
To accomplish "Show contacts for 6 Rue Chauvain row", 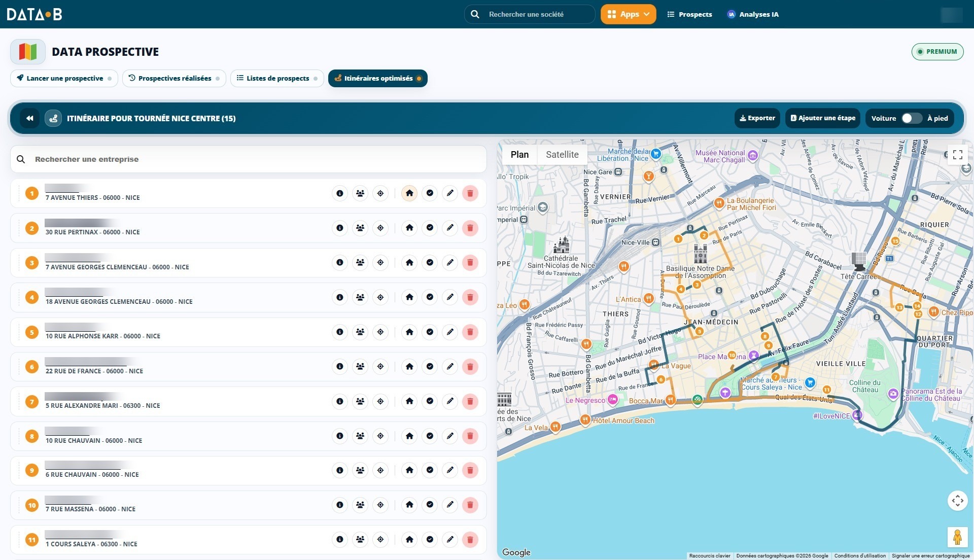I will click(360, 470).
